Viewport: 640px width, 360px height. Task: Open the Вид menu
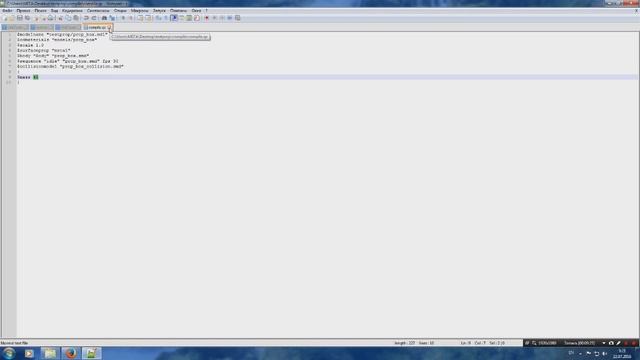pyautogui.click(x=54, y=11)
